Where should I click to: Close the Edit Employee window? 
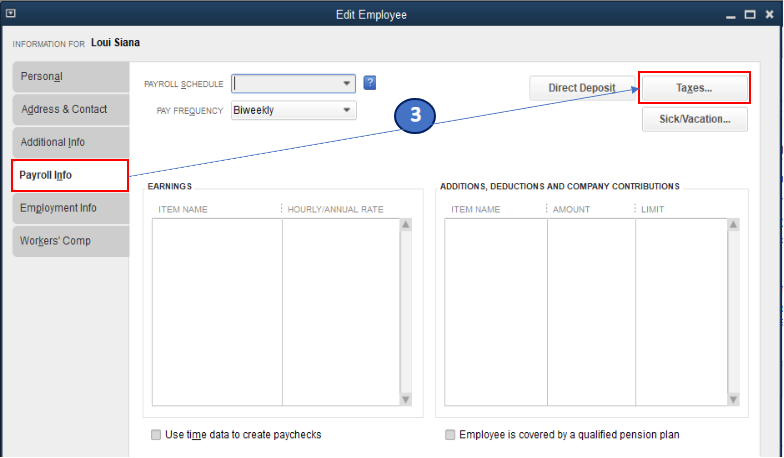click(x=769, y=15)
